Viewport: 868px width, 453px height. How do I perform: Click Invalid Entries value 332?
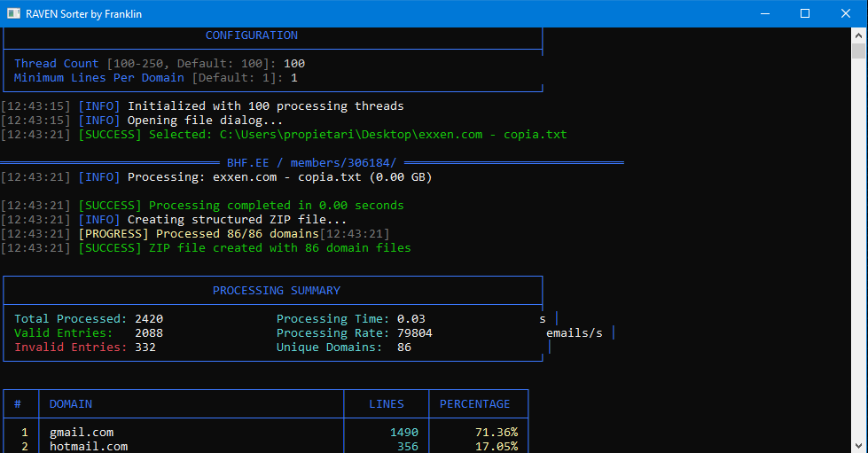[x=145, y=348]
